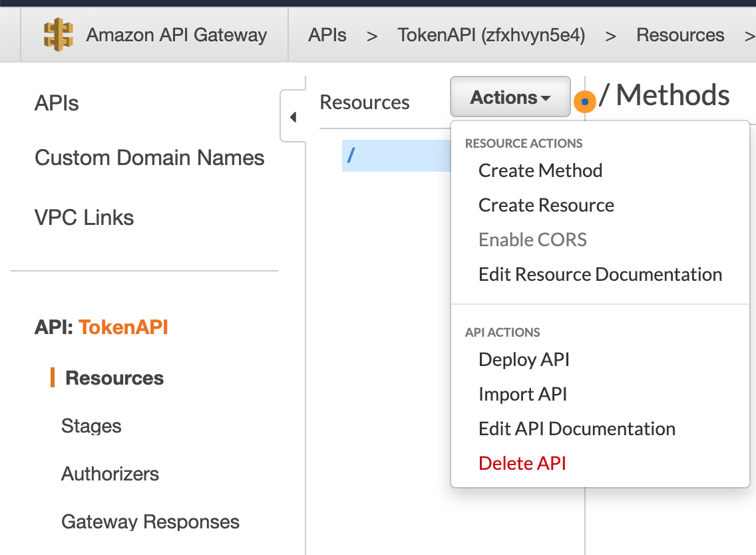756x555 pixels.
Task: Open Edit API Documentation
Action: (576, 429)
